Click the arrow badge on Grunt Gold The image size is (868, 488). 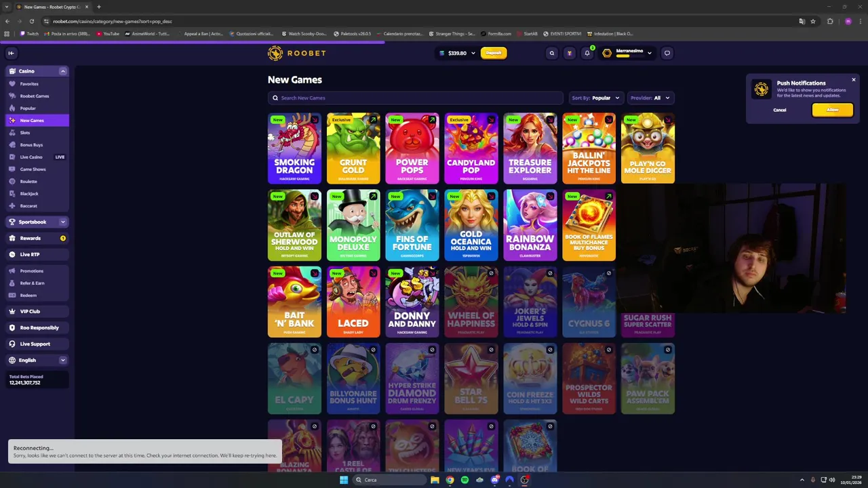[x=373, y=120]
